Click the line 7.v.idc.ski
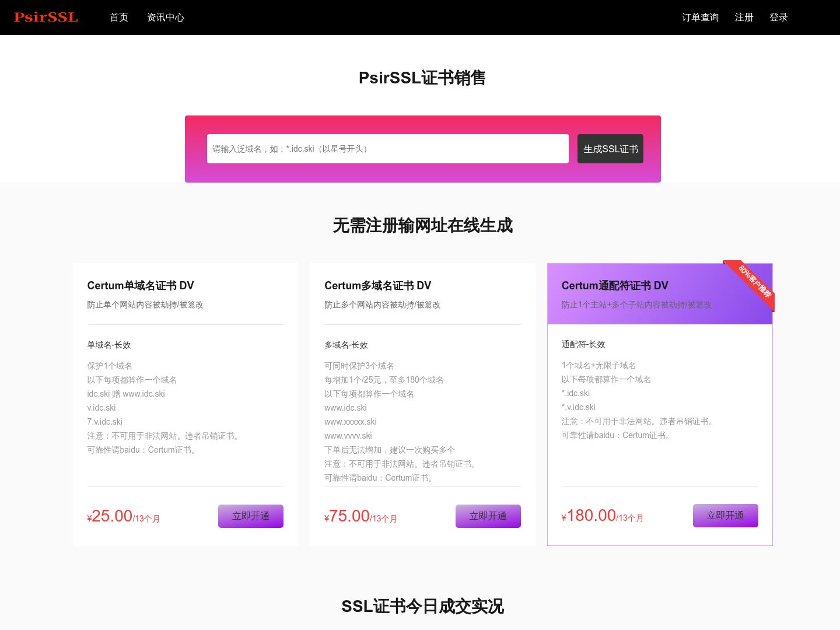840x630 pixels. (105, 422)
